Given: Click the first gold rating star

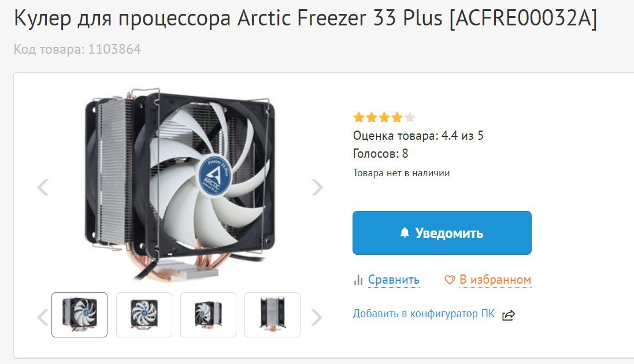Looking at the screenshot, I should pos(359,117).
